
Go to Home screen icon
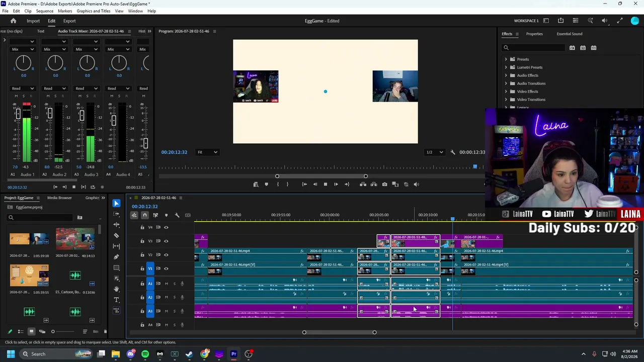click(14, 21)
